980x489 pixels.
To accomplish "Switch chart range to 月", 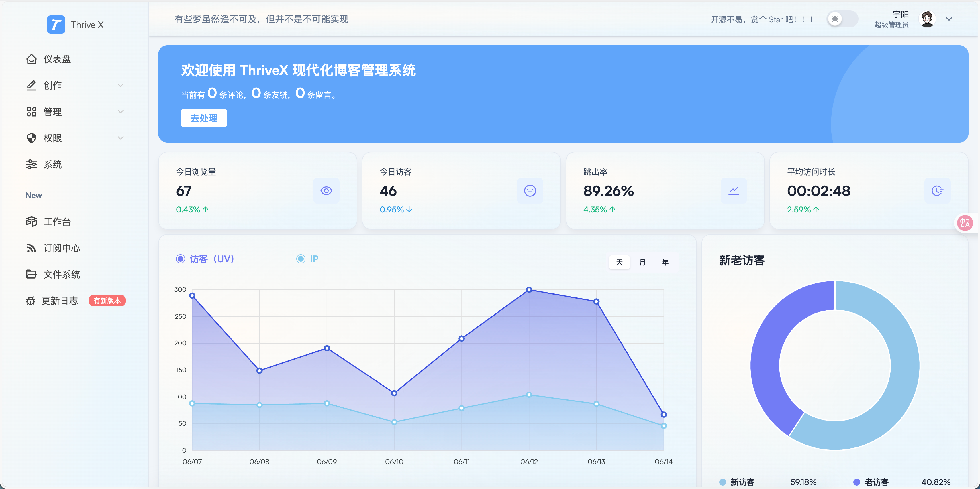I will [642, 262].
